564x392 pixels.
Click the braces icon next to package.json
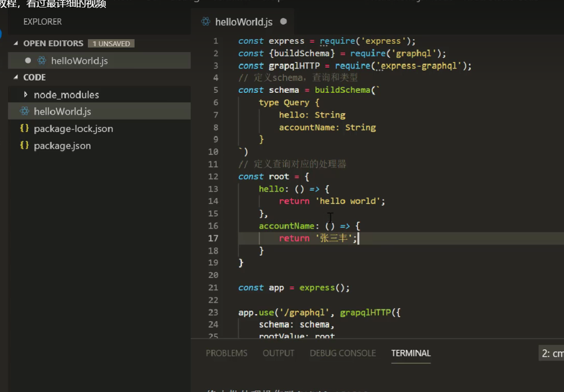click(x=24, y=145)
